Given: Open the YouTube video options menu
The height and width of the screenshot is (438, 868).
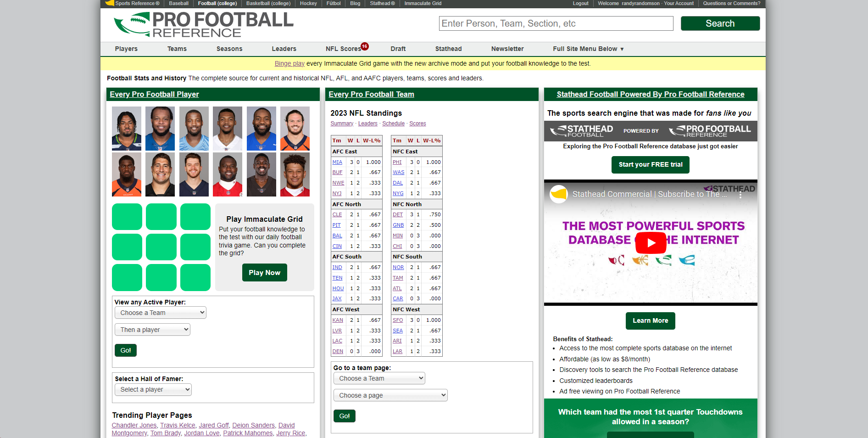Looking at the screenshot, I should (x=740, y=195).
